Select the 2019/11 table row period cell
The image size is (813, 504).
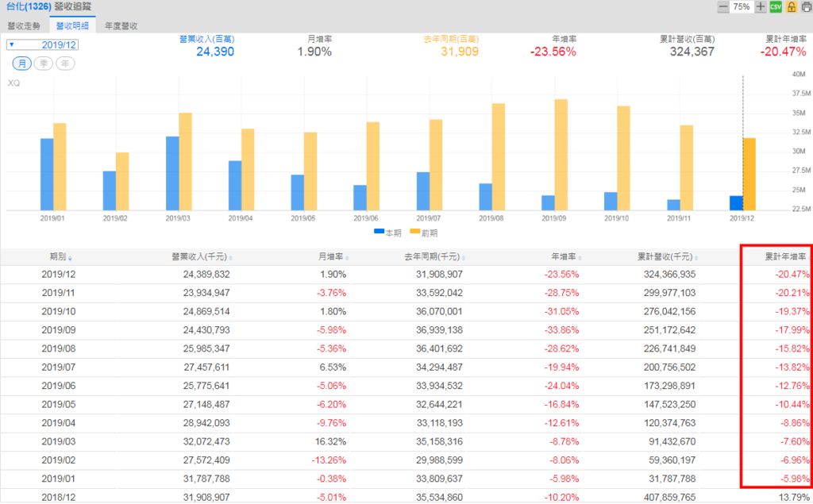pos(59,293)
